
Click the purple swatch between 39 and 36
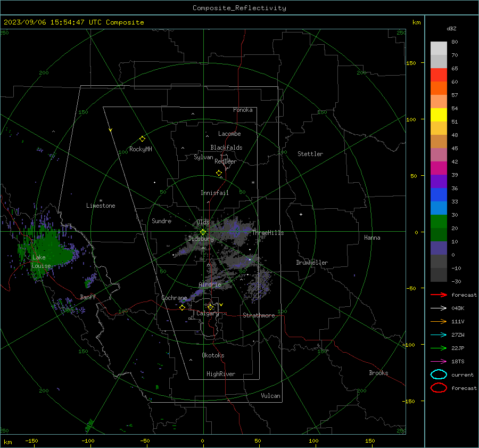pyautogui.click(x=439, y=182)
